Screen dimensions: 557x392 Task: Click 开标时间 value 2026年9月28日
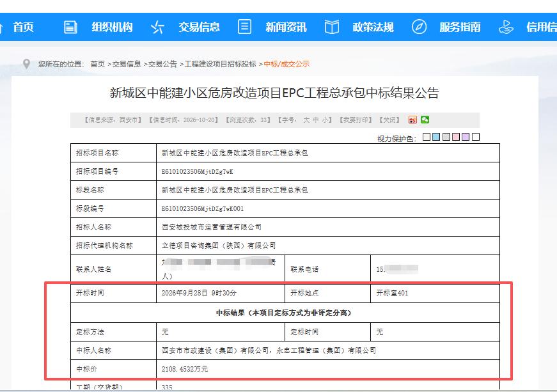tap(199, 293)
